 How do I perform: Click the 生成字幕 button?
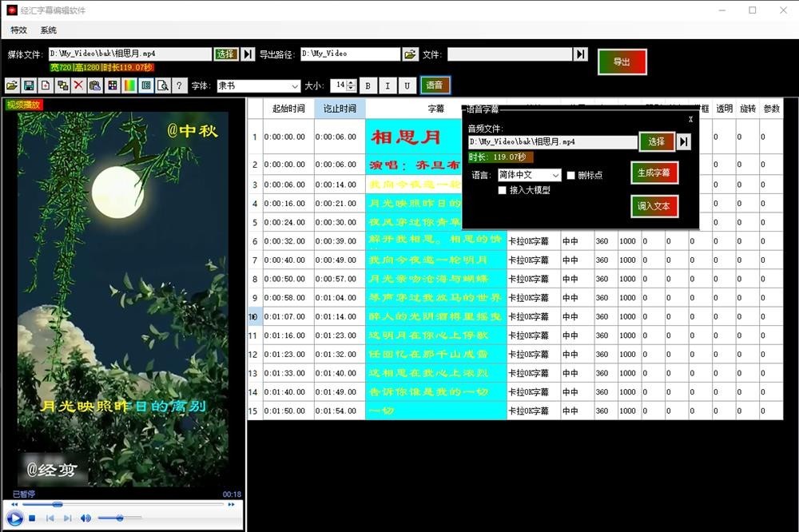point(654,173)
